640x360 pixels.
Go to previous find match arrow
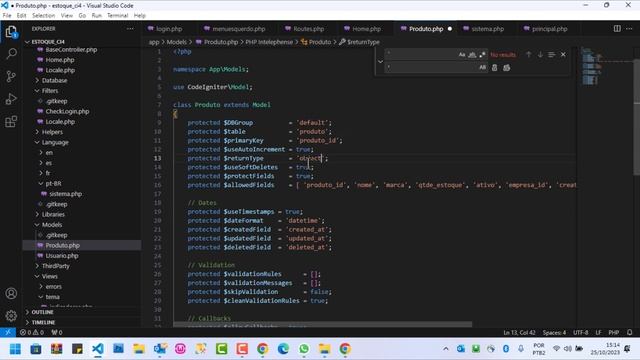click(529, 54)
